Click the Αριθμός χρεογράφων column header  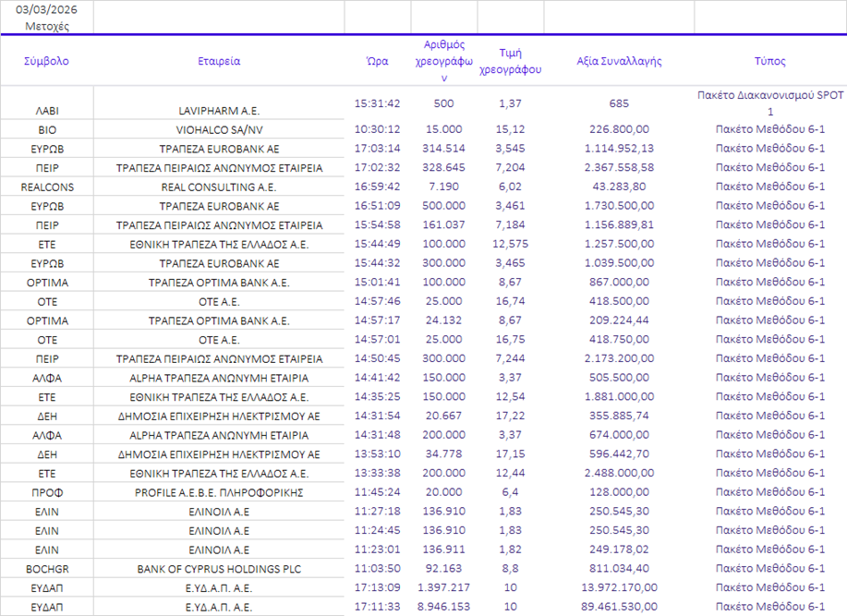point(444,61)
